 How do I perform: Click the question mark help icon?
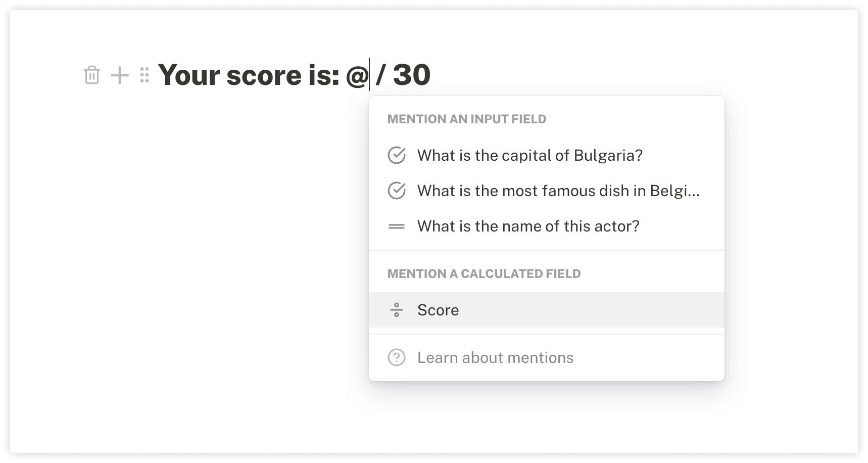[x=397, y=357]
